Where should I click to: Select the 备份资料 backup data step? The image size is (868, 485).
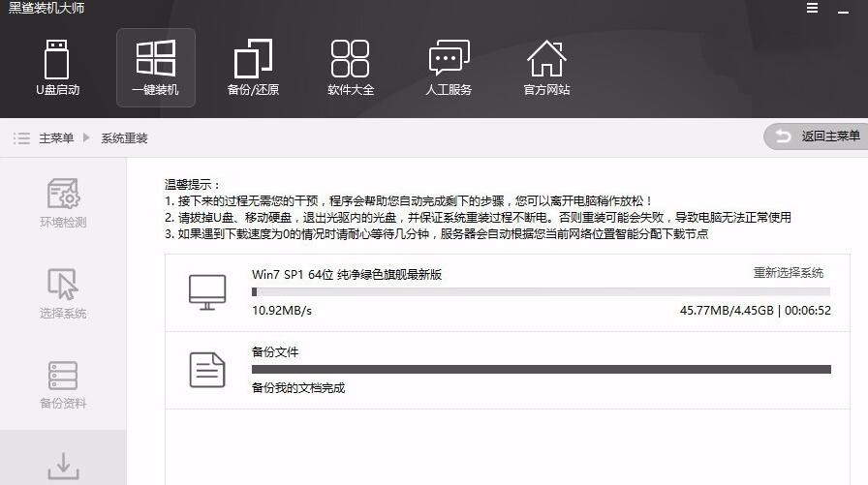pyautogui.click(x=63, y=385)
